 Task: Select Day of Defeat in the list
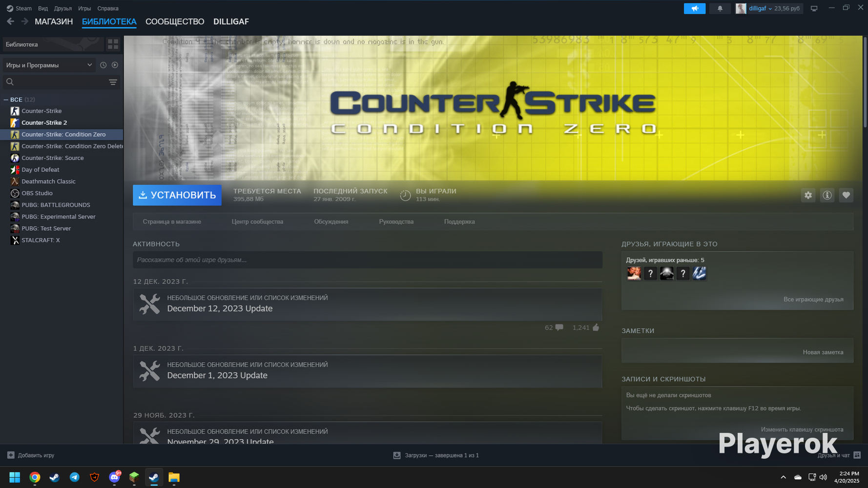pyautogui.click(x=62, y=169)
